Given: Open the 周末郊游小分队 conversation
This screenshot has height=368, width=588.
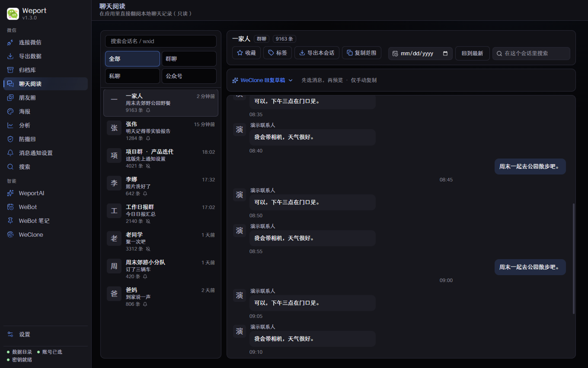Looking at the screenshot, I should pyautogui.click(x=161, y=270).
